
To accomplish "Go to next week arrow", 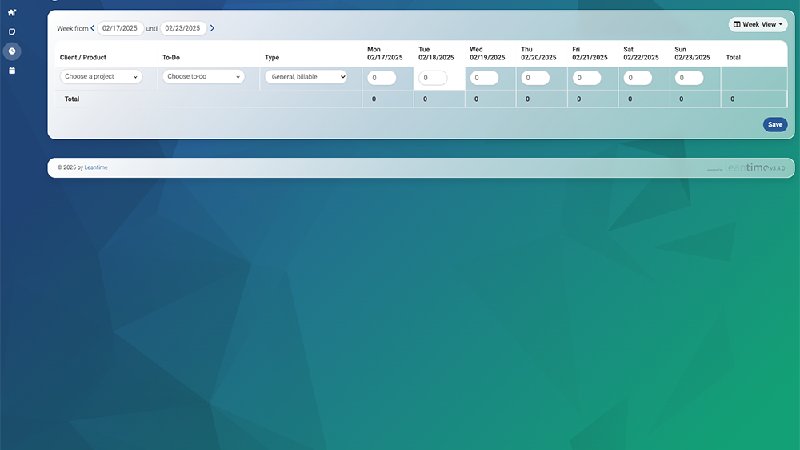I will (x=212, y=28).
